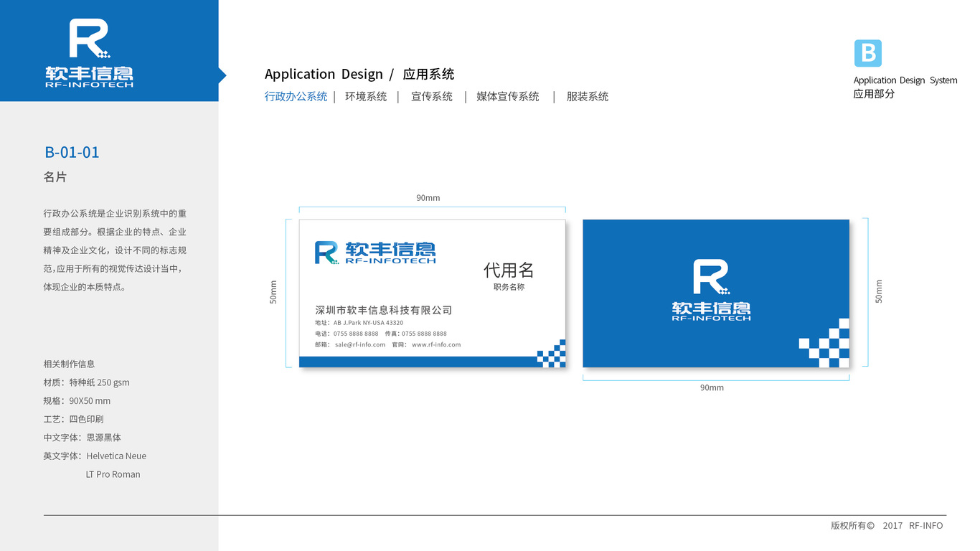
Task: Click the 90mm label below blue card
Action: pos(712,387)
